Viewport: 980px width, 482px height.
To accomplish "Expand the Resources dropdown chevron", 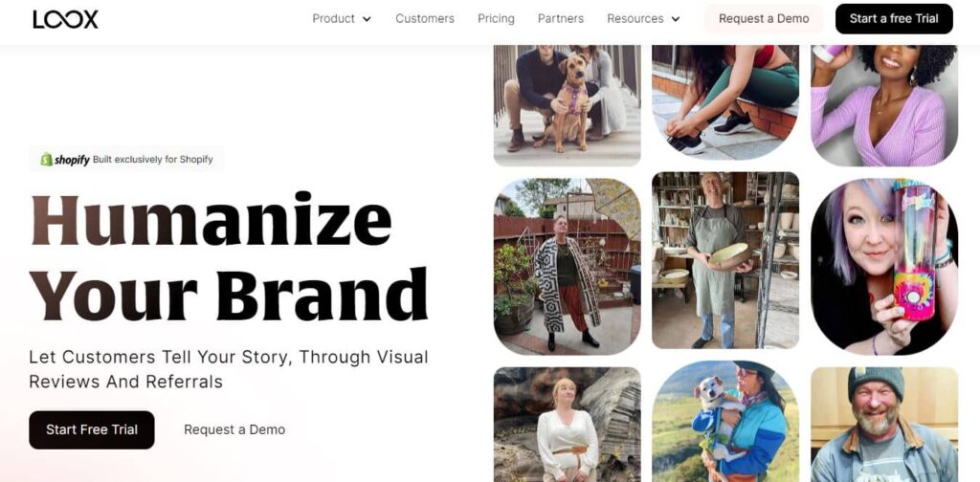I will coord(675,19).
